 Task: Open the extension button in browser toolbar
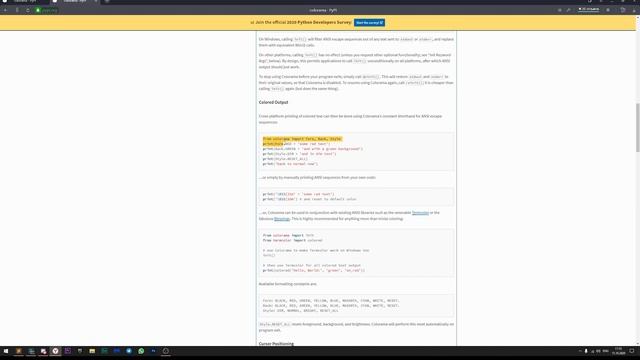(608, 10)
